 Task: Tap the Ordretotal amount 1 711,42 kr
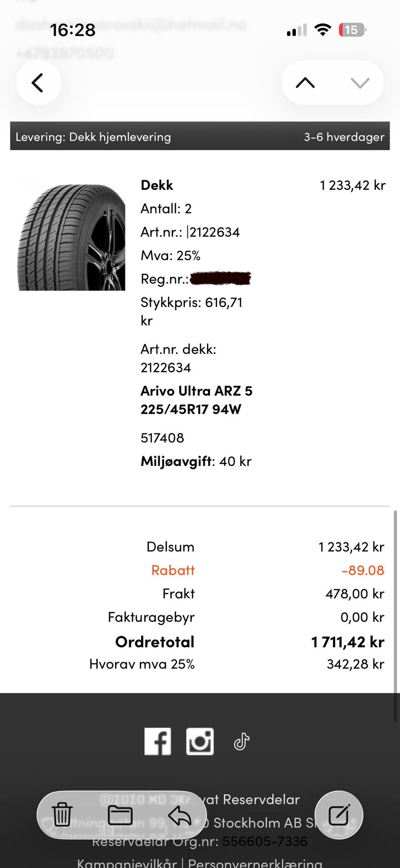[x=347, y=642]
